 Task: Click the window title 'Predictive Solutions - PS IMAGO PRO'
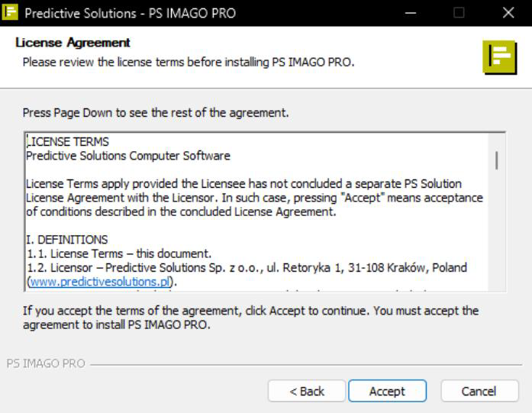pos(130,13)
